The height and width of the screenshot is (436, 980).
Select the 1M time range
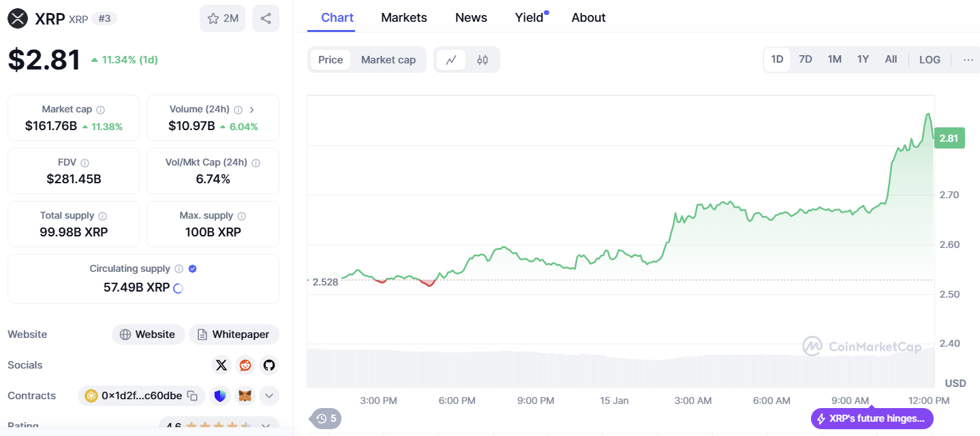835,59
